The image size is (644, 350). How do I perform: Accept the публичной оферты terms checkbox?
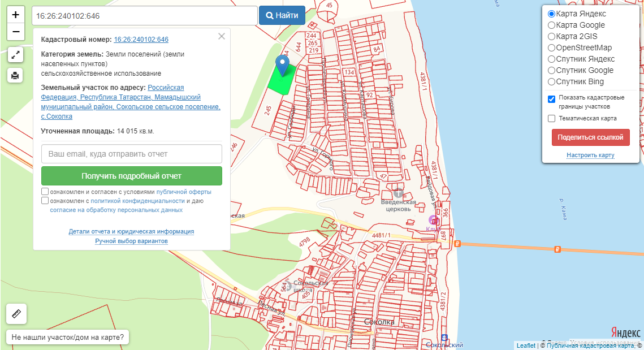point(45,192)
